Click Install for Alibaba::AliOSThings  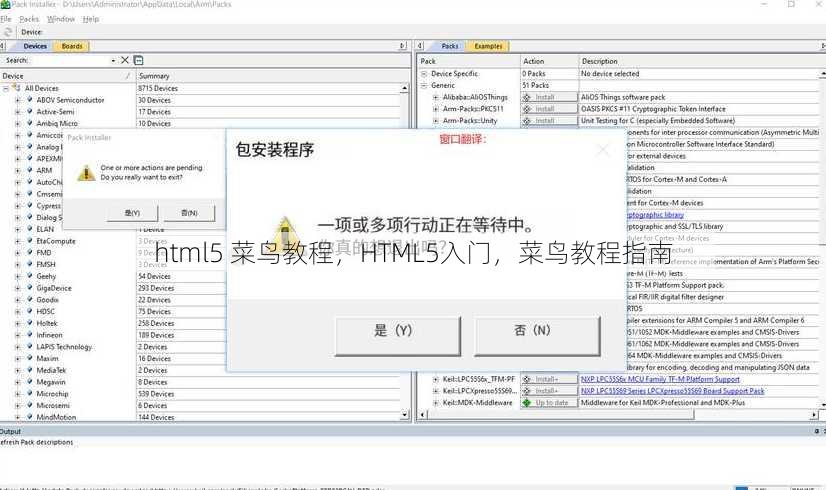549,97
